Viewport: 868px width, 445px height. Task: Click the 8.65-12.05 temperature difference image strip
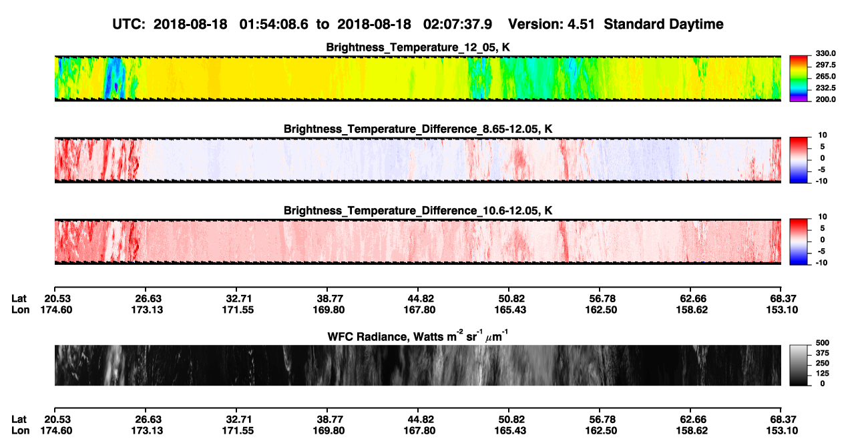[417, 159]
